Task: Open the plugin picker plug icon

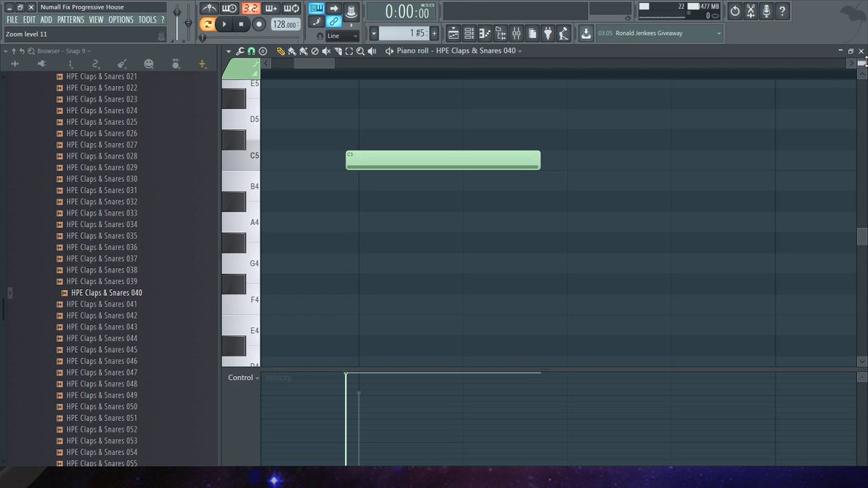Action: [548, 33]
